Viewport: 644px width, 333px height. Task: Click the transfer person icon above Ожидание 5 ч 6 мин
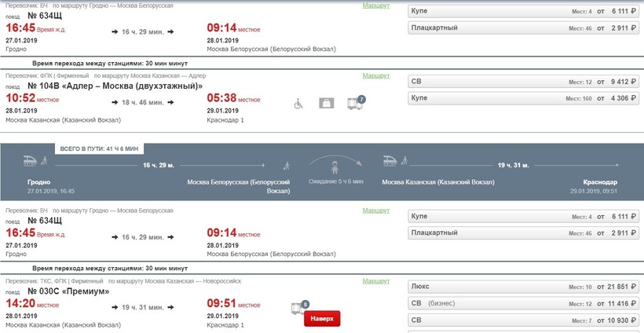335,167
